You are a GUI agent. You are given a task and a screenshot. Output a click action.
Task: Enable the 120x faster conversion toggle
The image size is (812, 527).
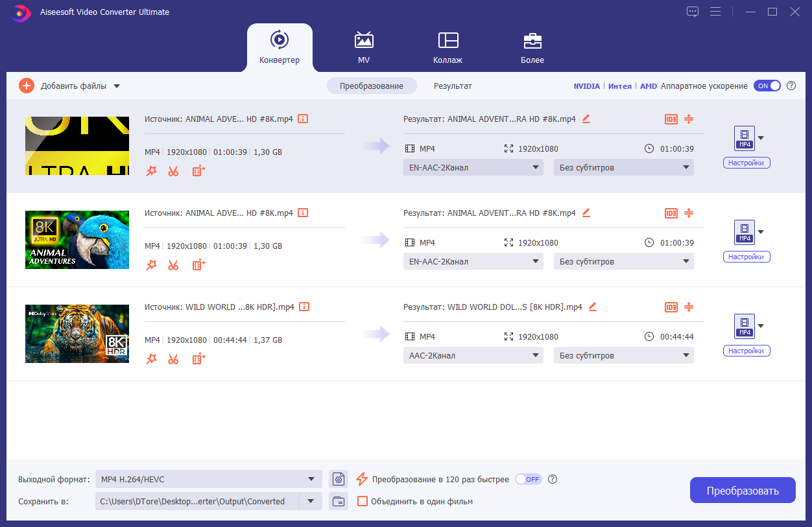(528, 479)
